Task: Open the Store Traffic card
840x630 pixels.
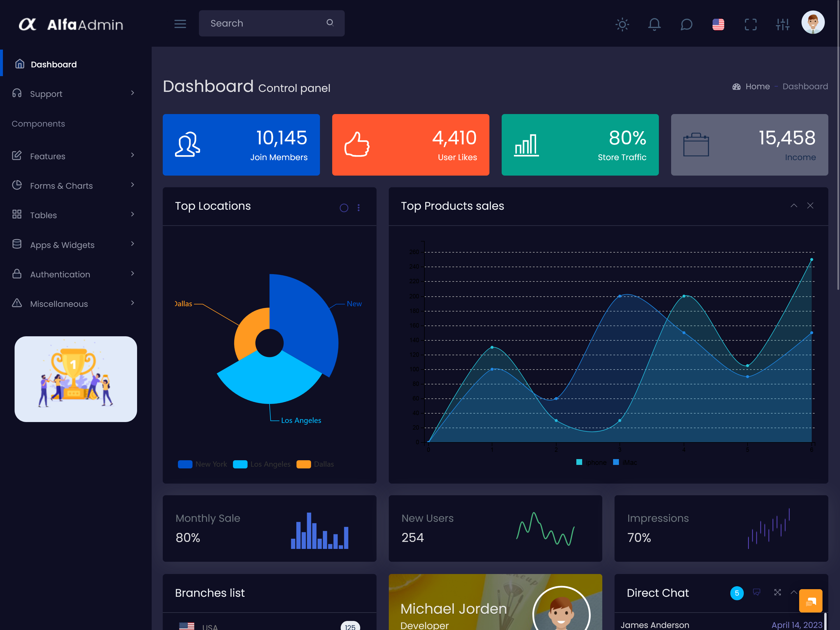Action: click(580, 145)
